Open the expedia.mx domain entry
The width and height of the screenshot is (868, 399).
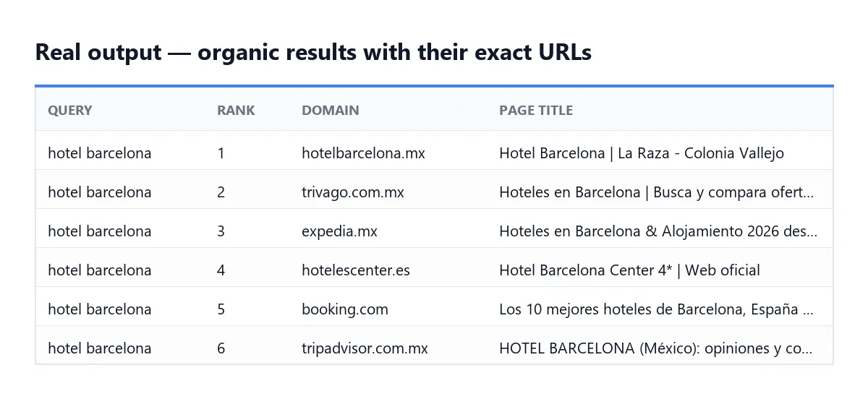tap(339, 231)
